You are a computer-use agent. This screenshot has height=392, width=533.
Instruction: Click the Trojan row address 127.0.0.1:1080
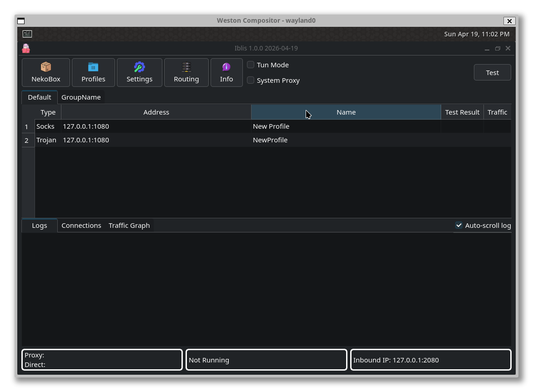[156, 140]
